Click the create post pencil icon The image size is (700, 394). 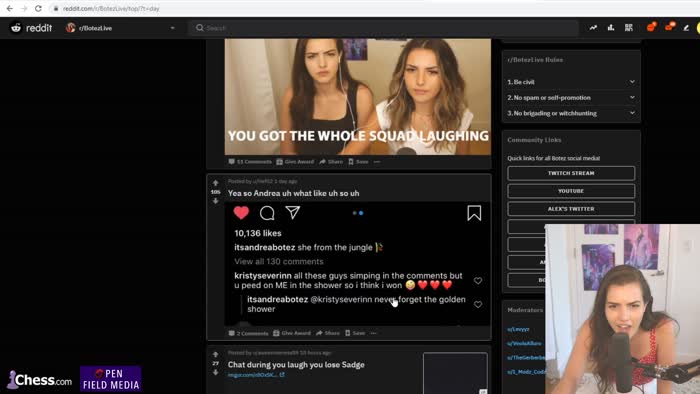pos(686,28)
